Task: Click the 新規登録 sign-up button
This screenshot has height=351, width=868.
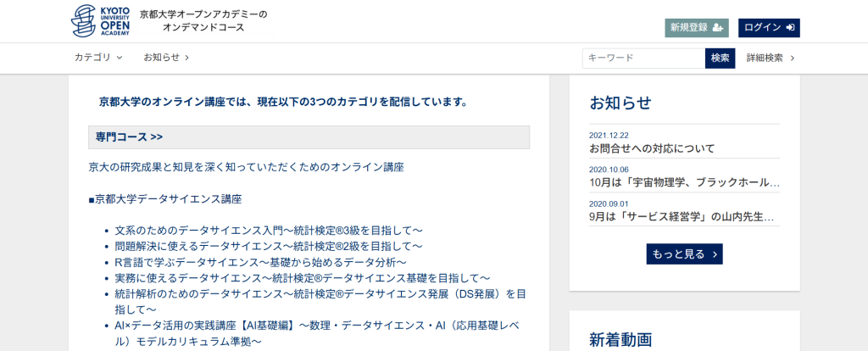Action: click(x=696, y=27)
